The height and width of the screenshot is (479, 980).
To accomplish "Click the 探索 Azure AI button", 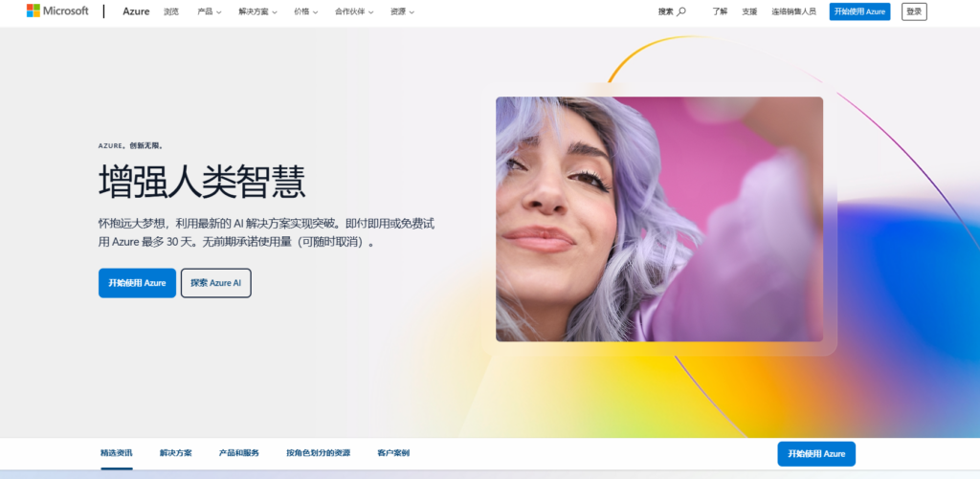I will click(215, 283).
